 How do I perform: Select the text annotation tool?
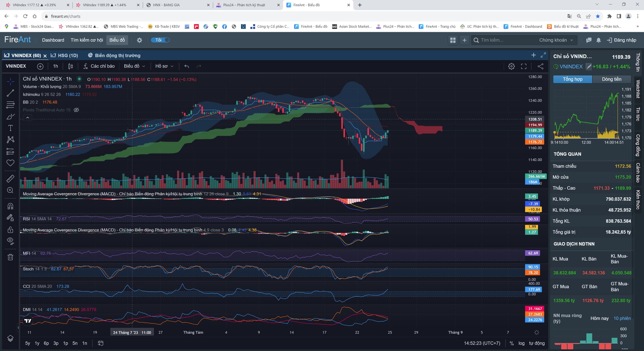point(10,128)
